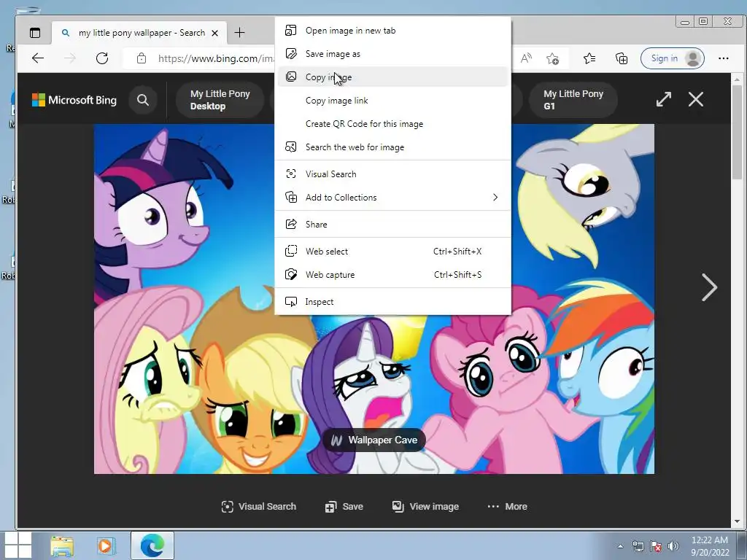747x560 pixels.
Task: Open Read aloud in the address bar
Action: (x=526, y=58)
